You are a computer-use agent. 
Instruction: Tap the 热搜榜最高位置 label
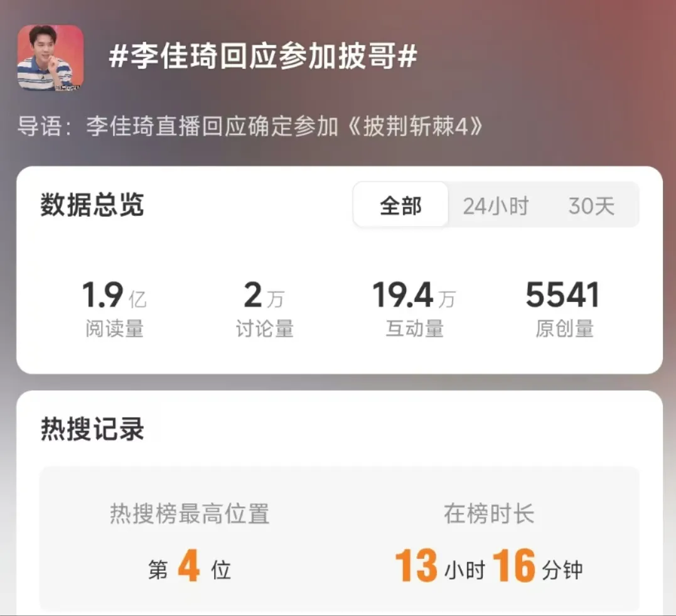[x=190, y=514]
